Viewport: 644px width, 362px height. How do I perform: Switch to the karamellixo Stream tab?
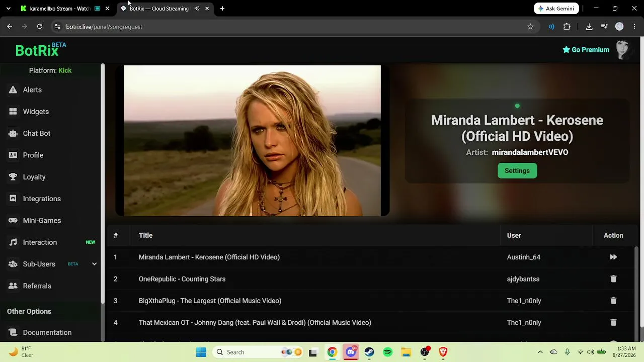coord(59,9)
